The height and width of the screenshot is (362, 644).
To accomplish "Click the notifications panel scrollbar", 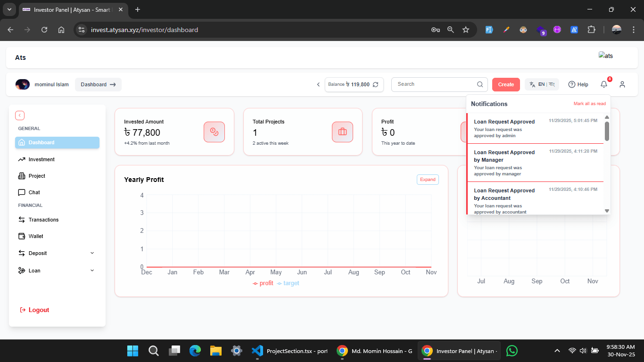I will 607,131.
